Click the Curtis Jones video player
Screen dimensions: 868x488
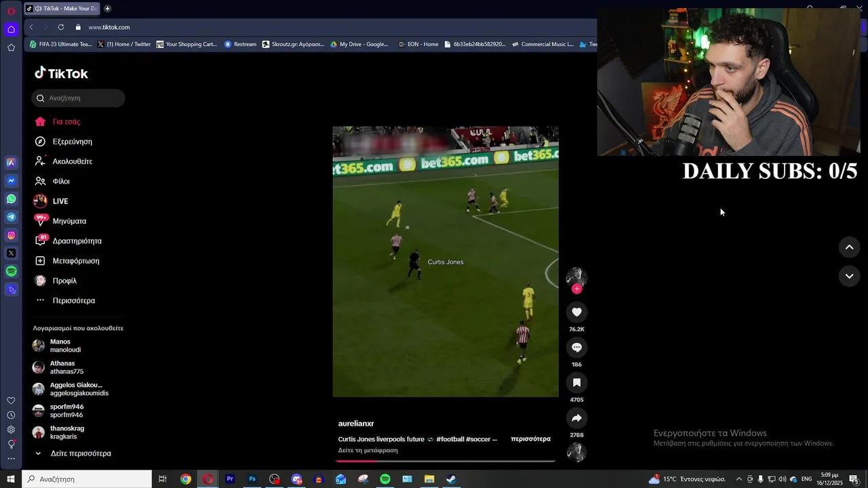446,262
